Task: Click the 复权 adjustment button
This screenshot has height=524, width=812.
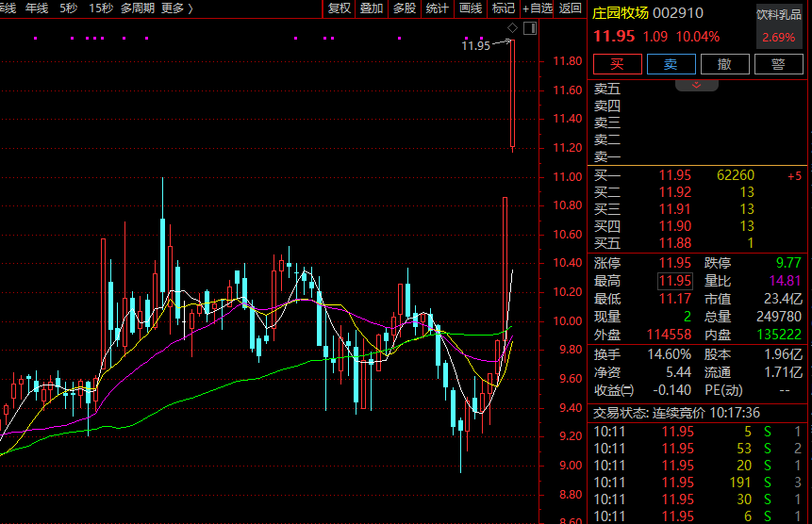Action: 339,8
